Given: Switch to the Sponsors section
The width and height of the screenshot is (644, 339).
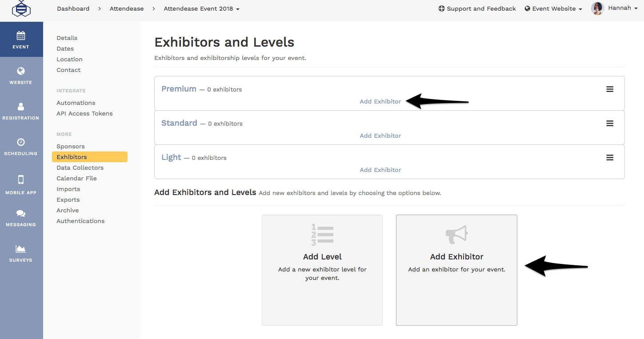Looking at the screenshot, I should 70,146.
